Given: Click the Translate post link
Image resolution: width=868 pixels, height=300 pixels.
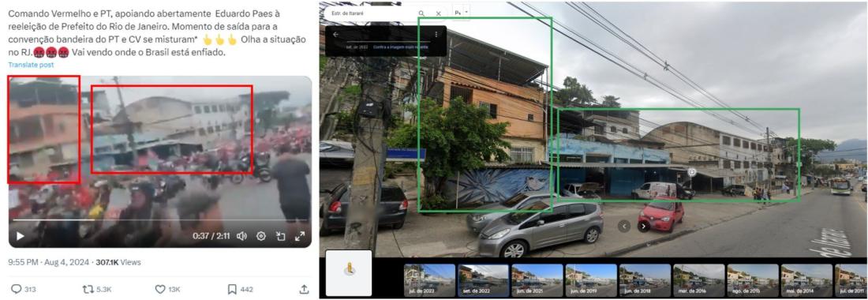Looking at the screenshot, I should coord(31,65).
